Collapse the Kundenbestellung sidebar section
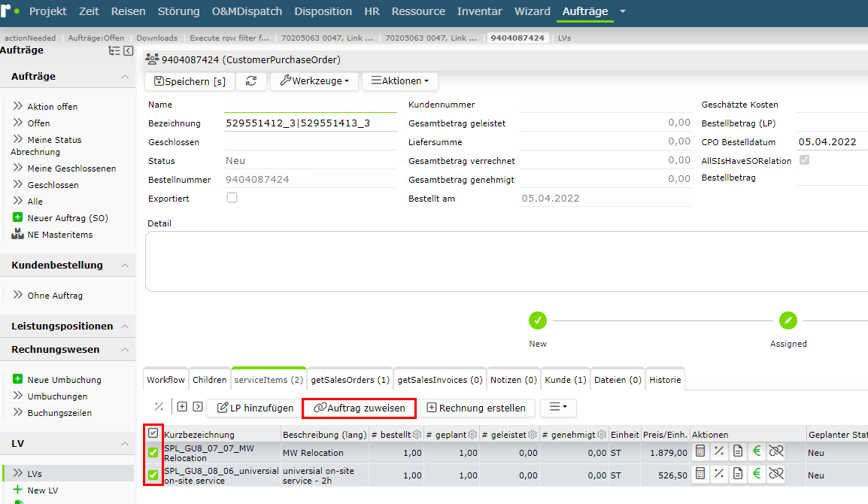868x504 pixels. (x=125, y=266)
